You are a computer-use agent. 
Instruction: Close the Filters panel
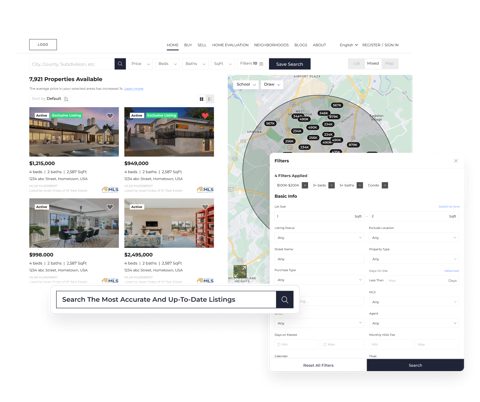456,161
